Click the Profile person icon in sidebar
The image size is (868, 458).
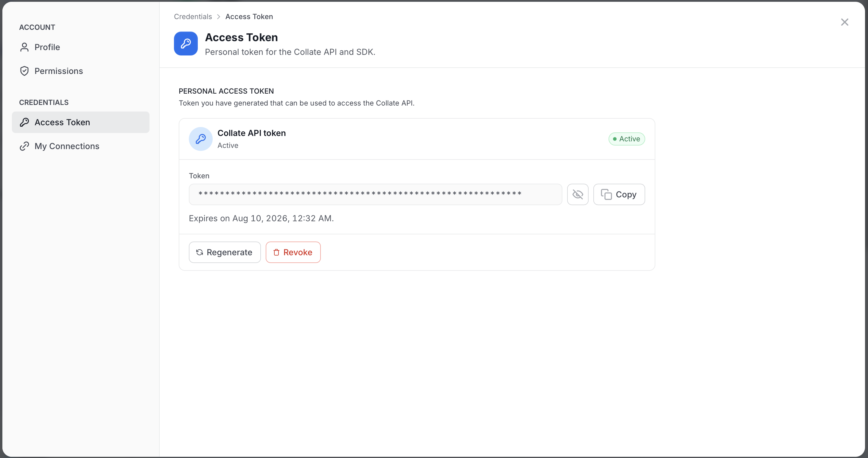[24, 47]
